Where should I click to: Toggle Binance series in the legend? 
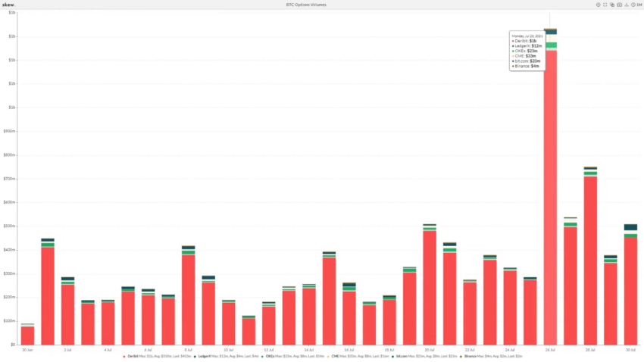point(470,356)
